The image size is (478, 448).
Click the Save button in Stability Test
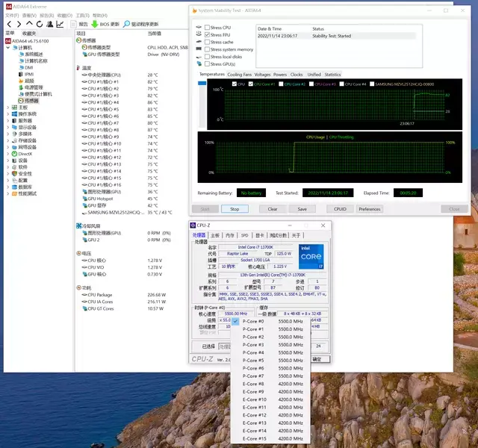tap(302, 209)
